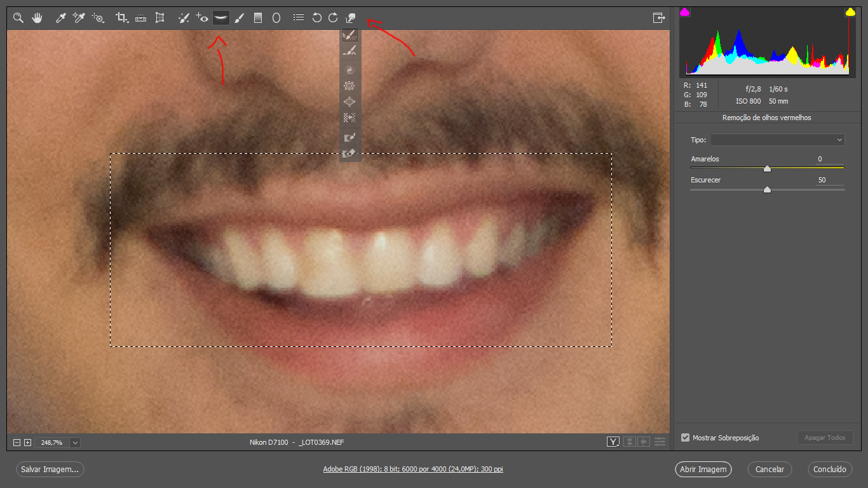Copy current settings to before
This screenshot has height=488, width=868.
pyautogui.click(x=644, y=442)
